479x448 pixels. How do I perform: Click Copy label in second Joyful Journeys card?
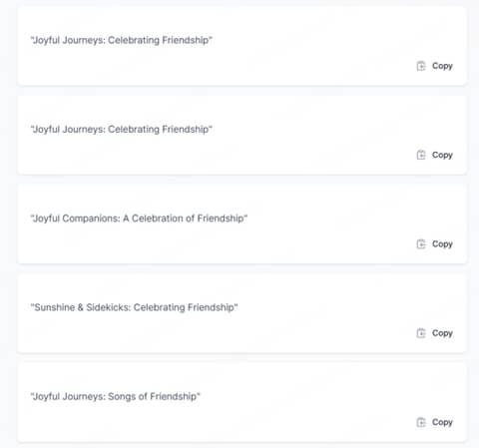point(442,156)
